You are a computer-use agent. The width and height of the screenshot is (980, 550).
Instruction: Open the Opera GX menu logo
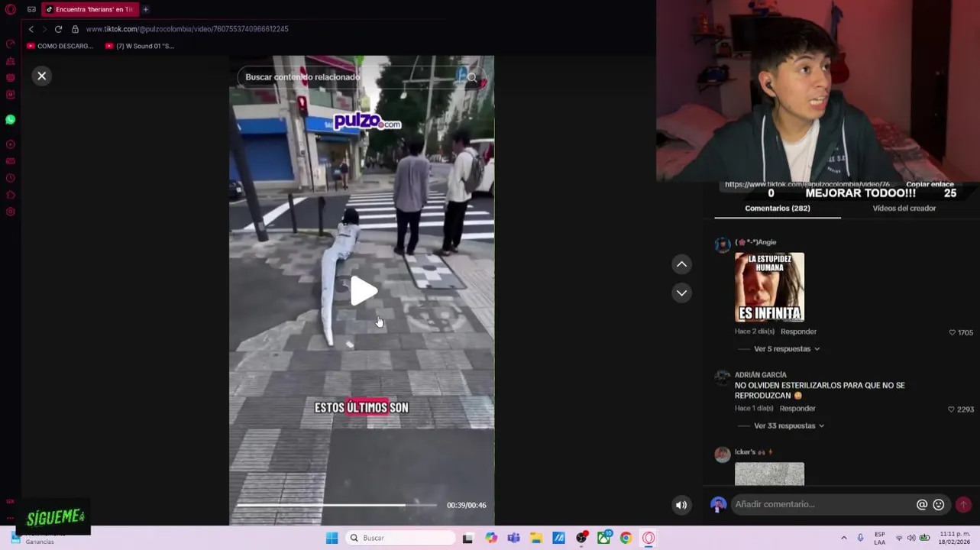click(x=11, y=9)
